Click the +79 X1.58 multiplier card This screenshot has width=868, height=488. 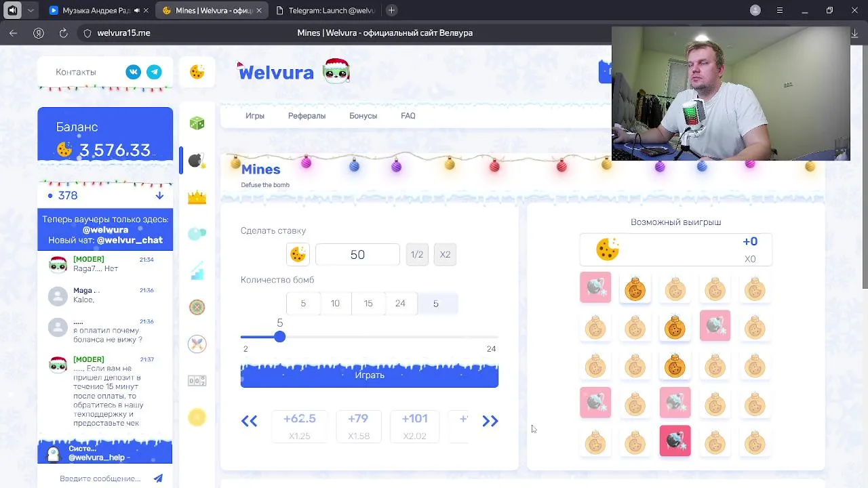tap(359, 426)
